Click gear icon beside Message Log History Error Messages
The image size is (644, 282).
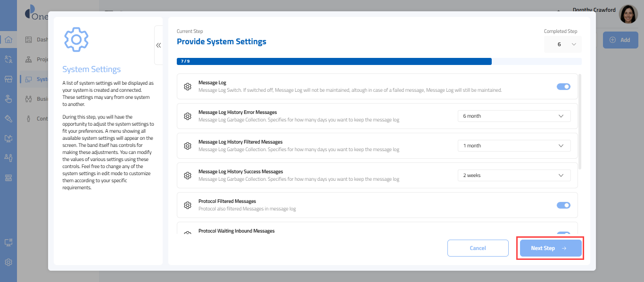pyautogui.click(x=188, y=116)
